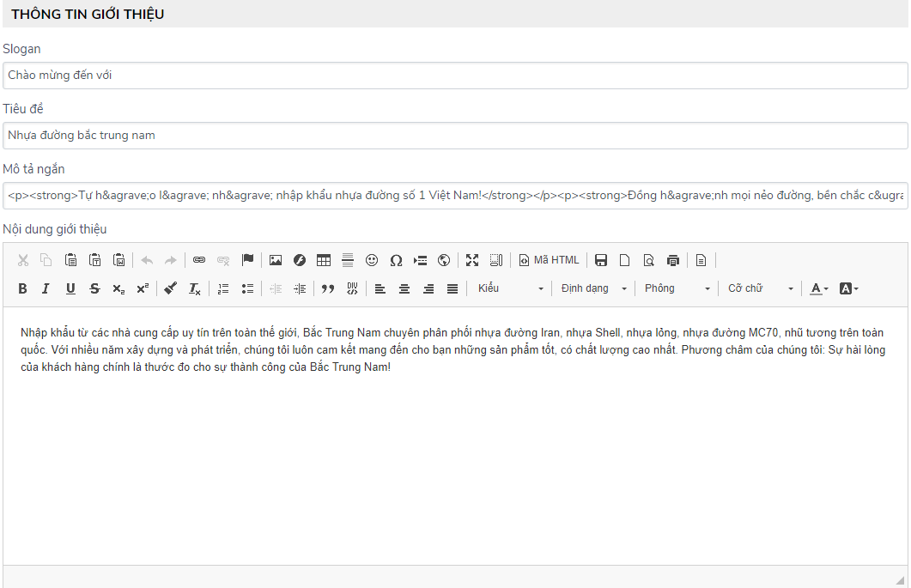This screenshot has height=588, width=911.
Task: Toggle underline formatting
Action: click(x=70, y=288)
